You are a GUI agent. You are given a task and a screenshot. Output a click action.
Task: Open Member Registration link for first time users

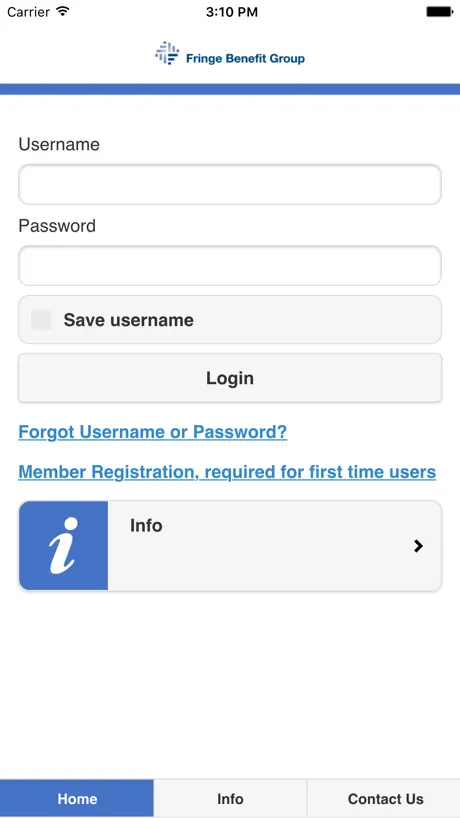(227, 472)
